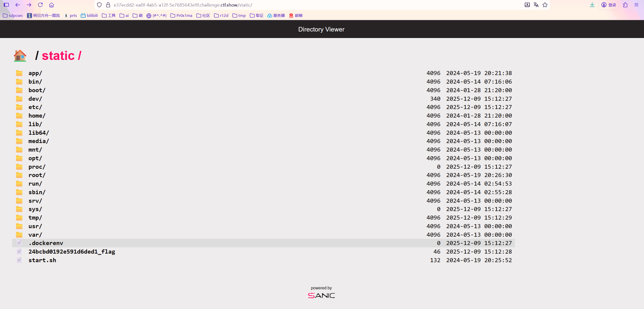This screenshot has height=309, width=644.
Task: Click the house home icon beside static
Action: (x=20, y=56)
